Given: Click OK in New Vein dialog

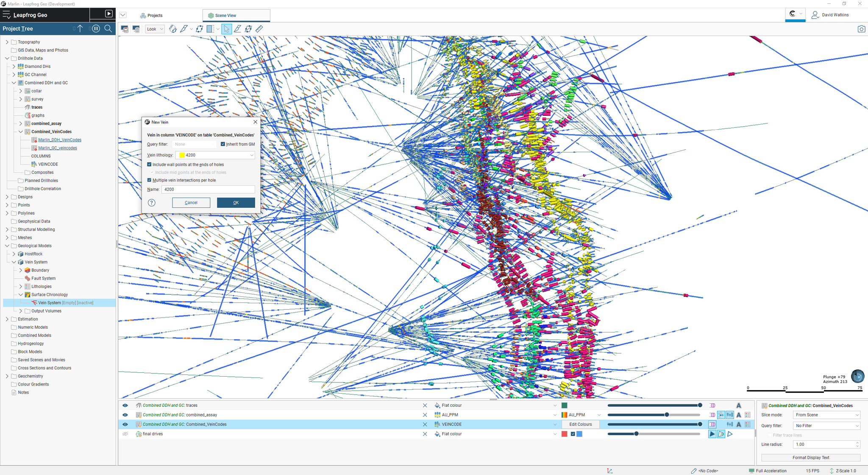Looking at the screenshot, I should [236, 203].
